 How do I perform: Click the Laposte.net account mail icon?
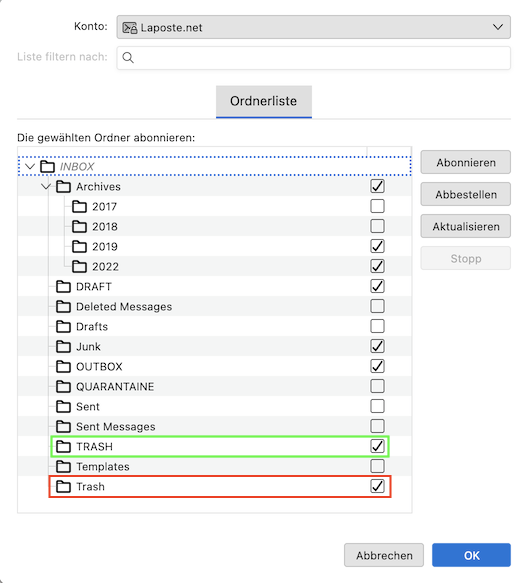point(130,28)
